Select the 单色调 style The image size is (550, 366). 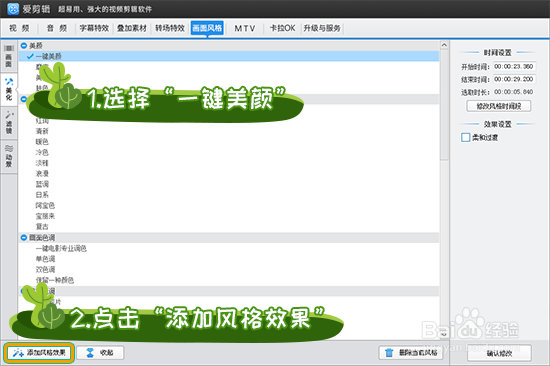pos(45,259)
